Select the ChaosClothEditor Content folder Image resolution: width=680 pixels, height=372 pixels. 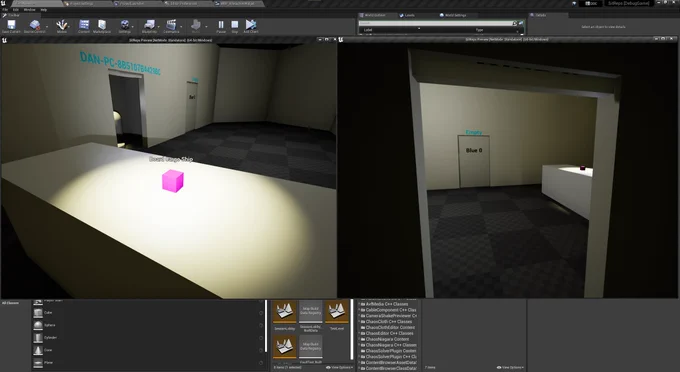[388, 327]
